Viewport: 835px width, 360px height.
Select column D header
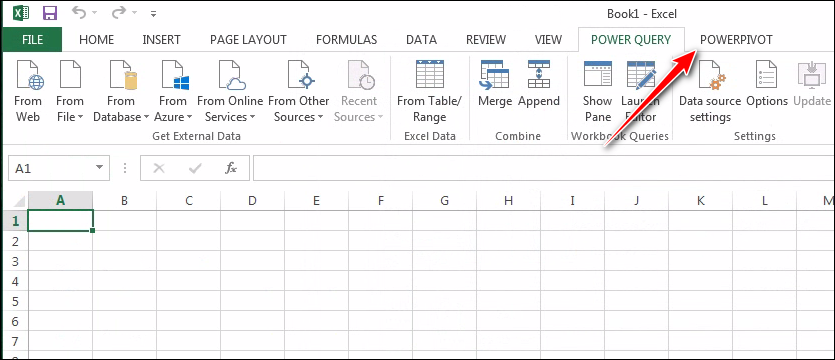pyautogui.click(x=252, y=201)
